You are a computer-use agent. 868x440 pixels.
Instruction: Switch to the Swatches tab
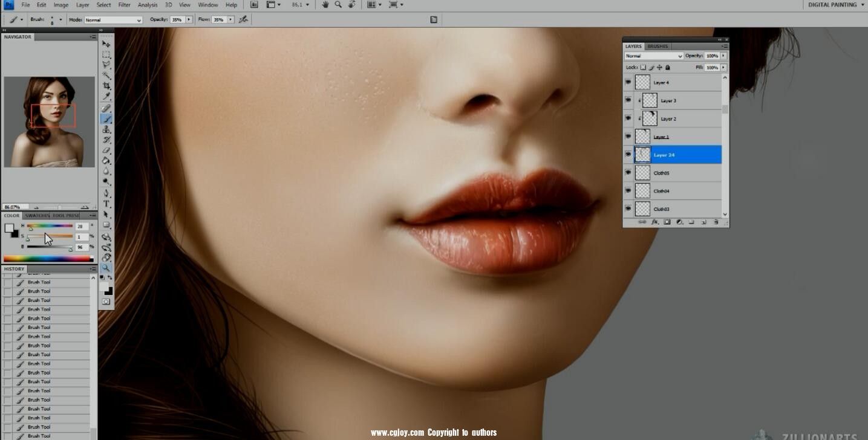[x=37, y=215]
